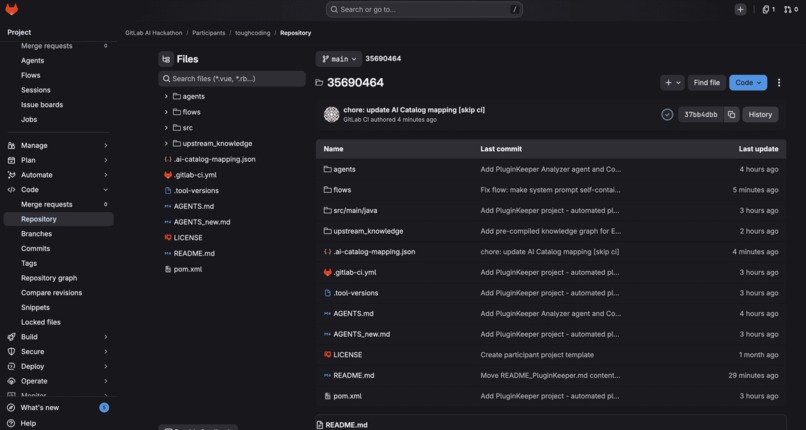806x430 pixels.
Task: Click the LICENSE commit 'Create participant project template'
Action: (537, 355)
